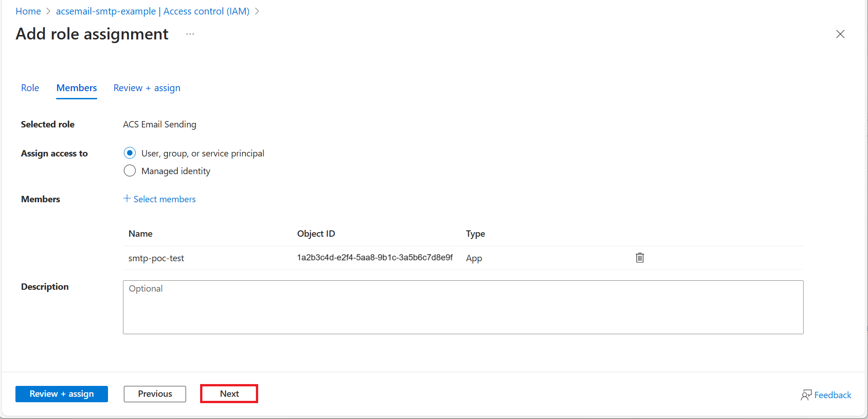Click the radio button marker for Managed identity
Screen dimensions: 868x419
(x=130, y=171)
